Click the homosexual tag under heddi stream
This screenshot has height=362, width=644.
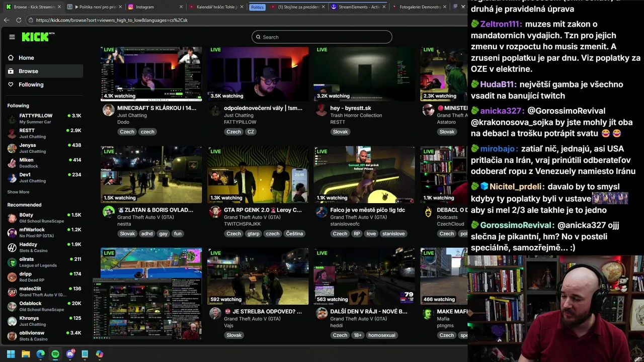pyautogui.click(x=381, y=335)
